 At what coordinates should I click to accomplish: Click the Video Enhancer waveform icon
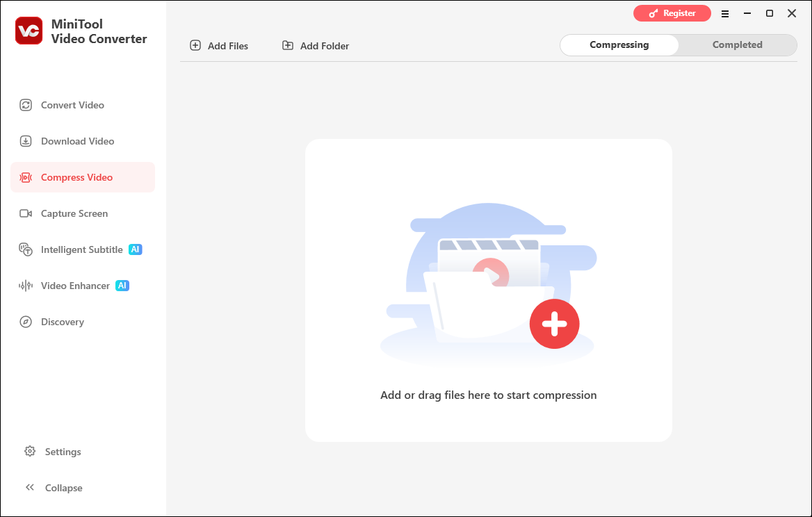[25, 286]
